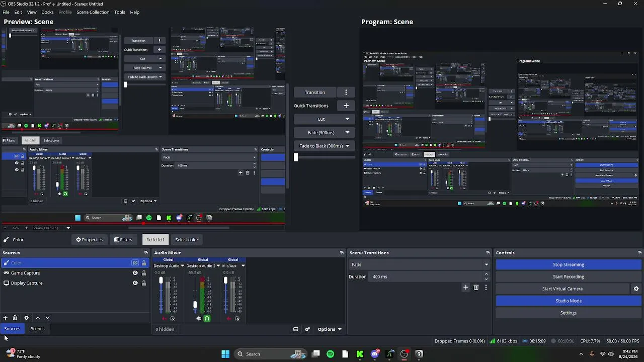Toggle Studio Mode button
This screenshot has height=362, width=644.
click(569, 301)
